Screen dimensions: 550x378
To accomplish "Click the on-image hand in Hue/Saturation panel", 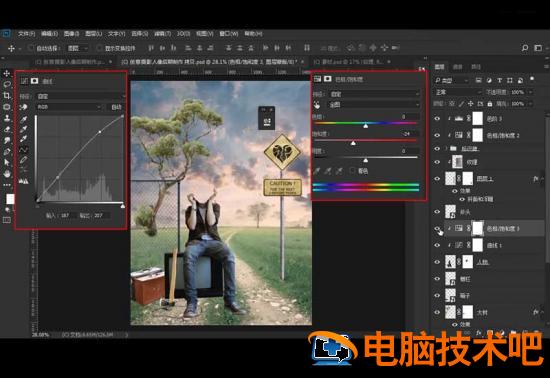I will (317, 104).
